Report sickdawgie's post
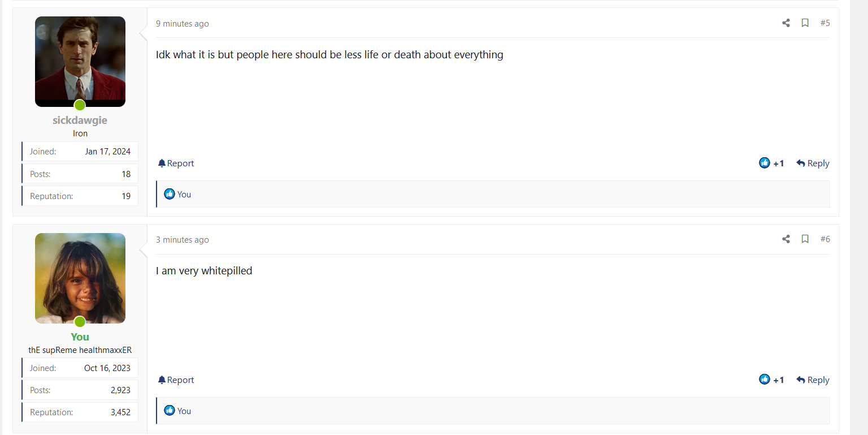Image resolution: width=868 pixels, height=435 pixels. pos(176,163)
